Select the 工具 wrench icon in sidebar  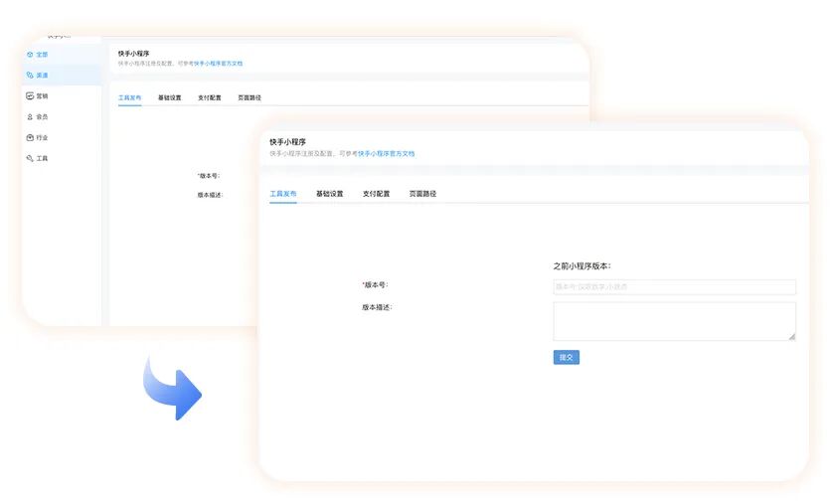tap(30, 158)
